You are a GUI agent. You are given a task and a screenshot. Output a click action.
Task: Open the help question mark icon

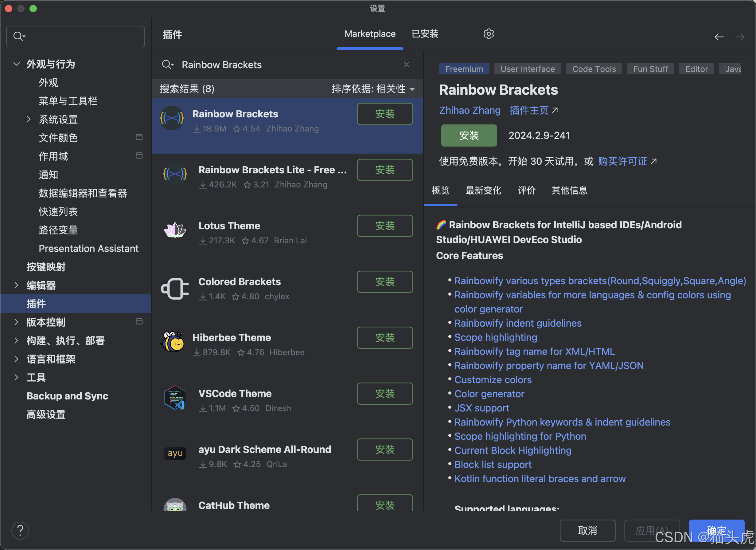coord(20,530)
